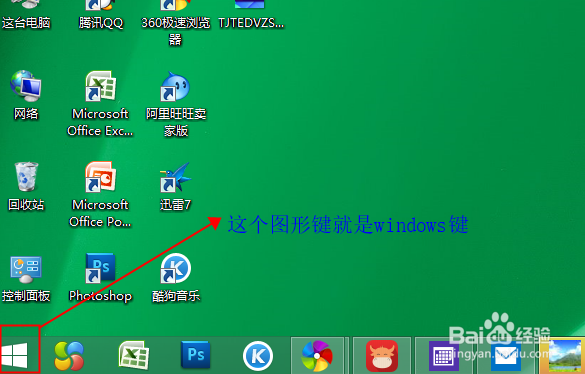Image resolution: width=585 pixels, height=374 pixels.
Task: Select the 这台电脑 desktop label
Action: [26, 23]
